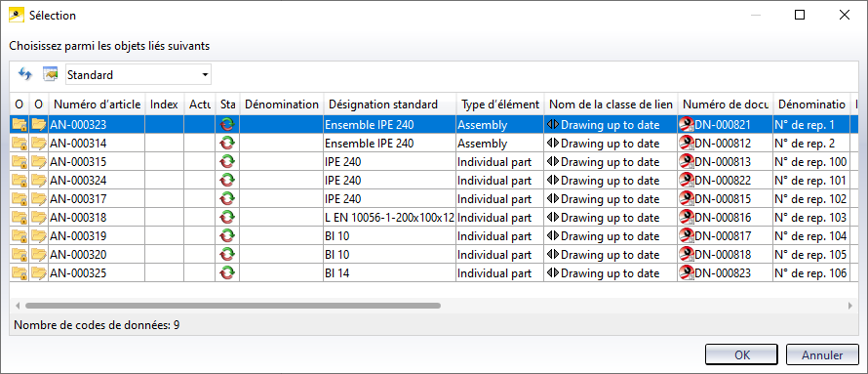Click the Annuler button
Image resolution: width=868 pixels, height=374 pixels.
[x=822, y=355]
